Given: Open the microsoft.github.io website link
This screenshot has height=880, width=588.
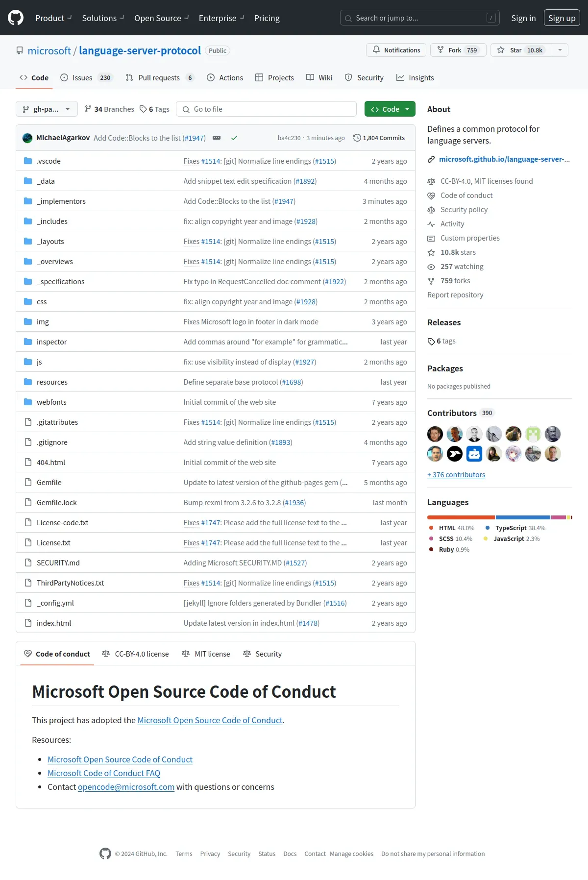Looking at the screenshot, I should point(504,159).
